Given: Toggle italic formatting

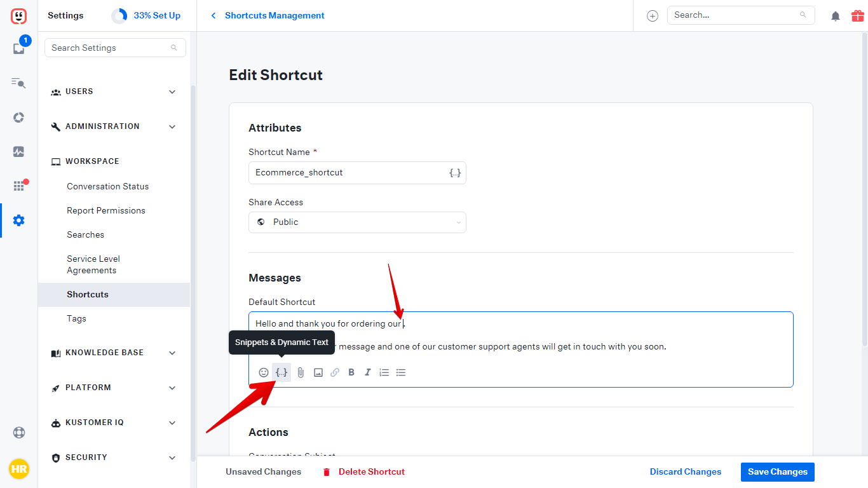Looking at the screenshot, I should (x=367, y=372).
